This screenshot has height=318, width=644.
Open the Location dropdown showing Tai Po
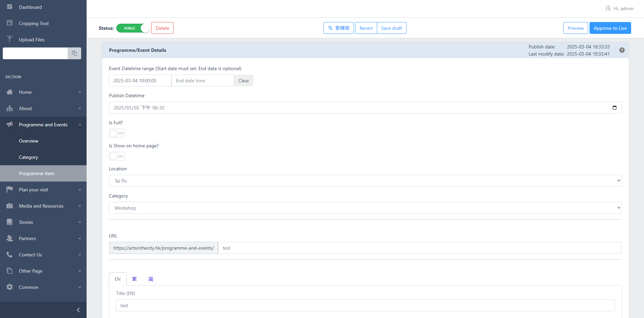click(365, 181)
